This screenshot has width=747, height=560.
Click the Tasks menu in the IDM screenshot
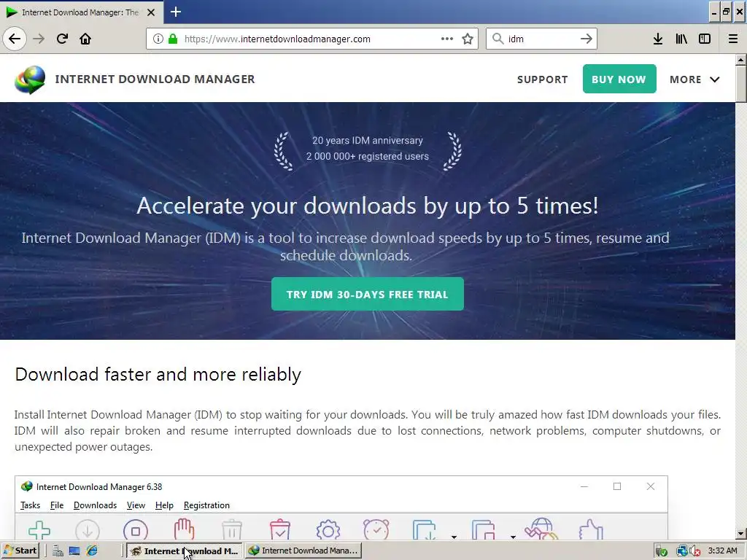pyautogui.click(x=30, y=505)
